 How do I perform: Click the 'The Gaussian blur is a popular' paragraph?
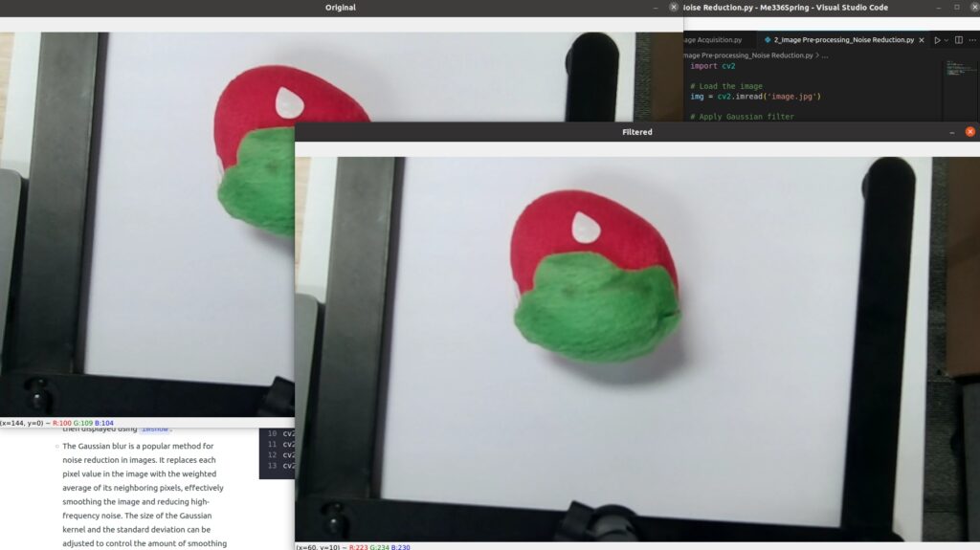(x=145, y=495)
